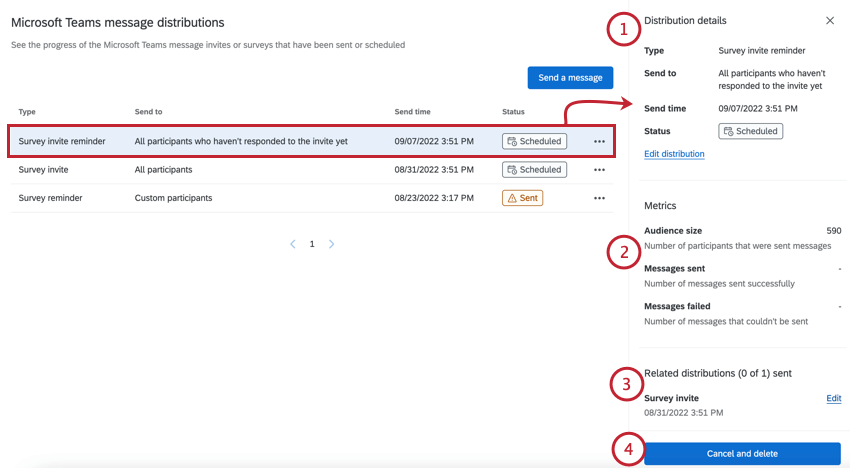Screen dimensions: 850x468
Task: Click Edit link for related Survey invite
Action: (x=833, y=398)
